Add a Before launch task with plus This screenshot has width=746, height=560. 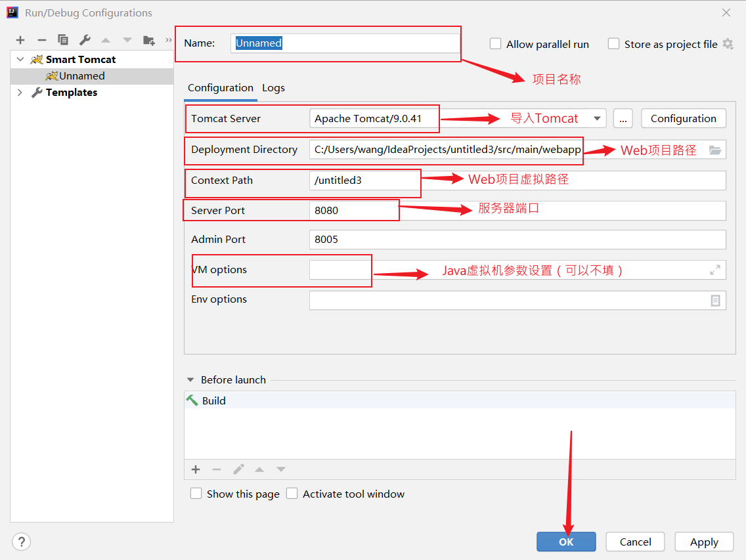click(x=196, y=469)
